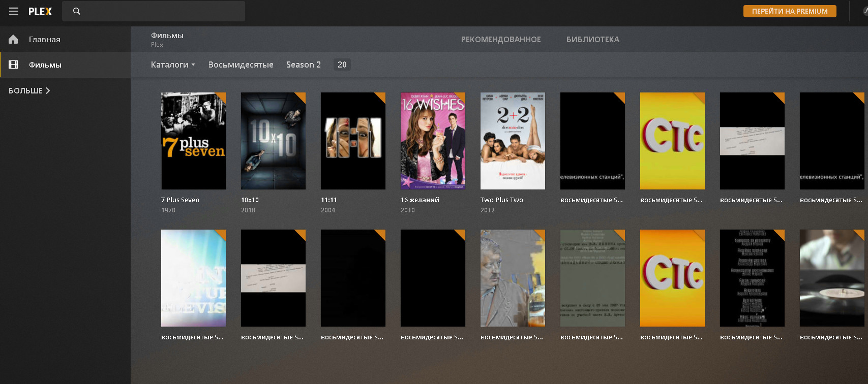The image size is (868, 384).
Task: Open the hamburger navigation menu
Action: click(14, 11)
